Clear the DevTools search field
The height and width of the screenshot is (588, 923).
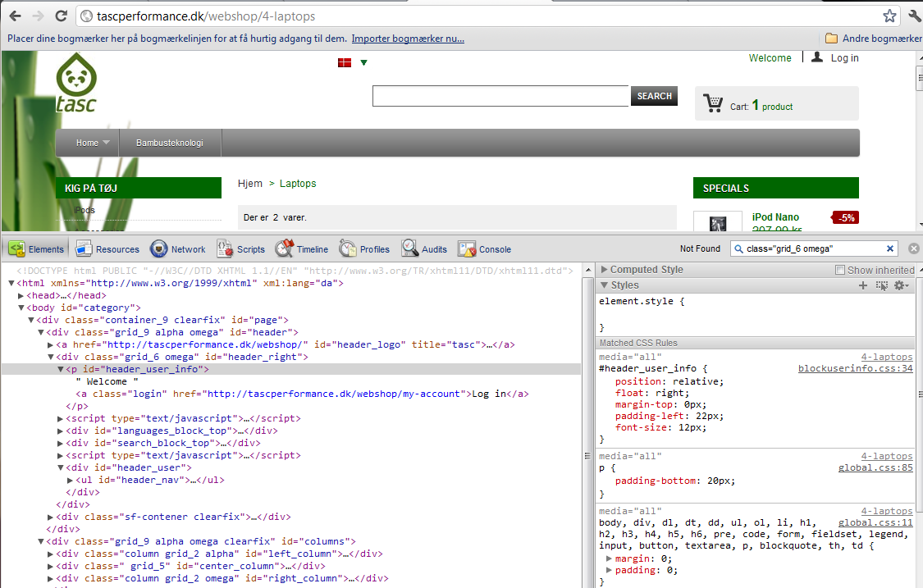pyautogui.click(x=890, y=248)
